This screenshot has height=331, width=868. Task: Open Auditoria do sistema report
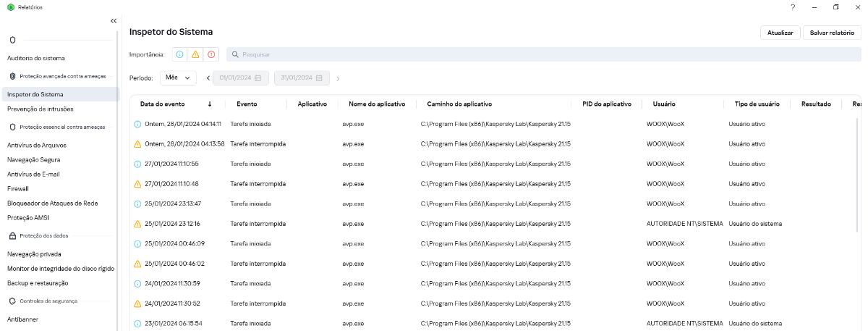pos(36,58)
